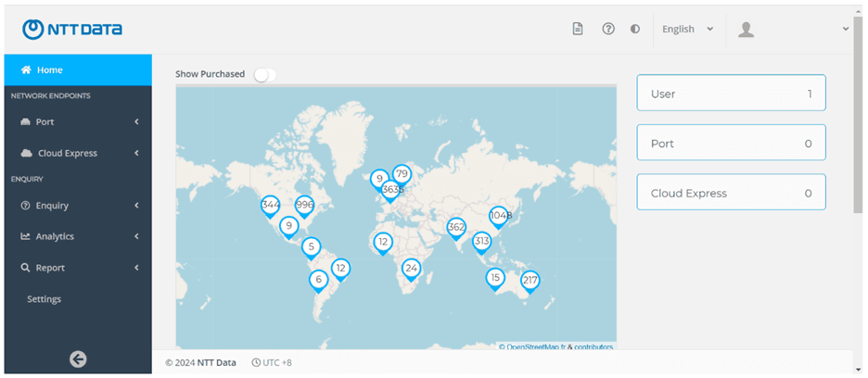Expand the Port menu chevron

pos(136,121)
